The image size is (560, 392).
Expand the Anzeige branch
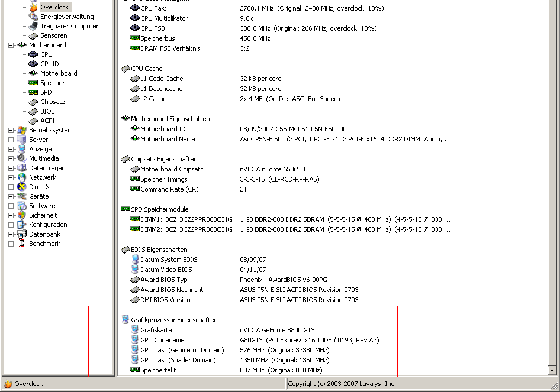[x=11, y=149]
